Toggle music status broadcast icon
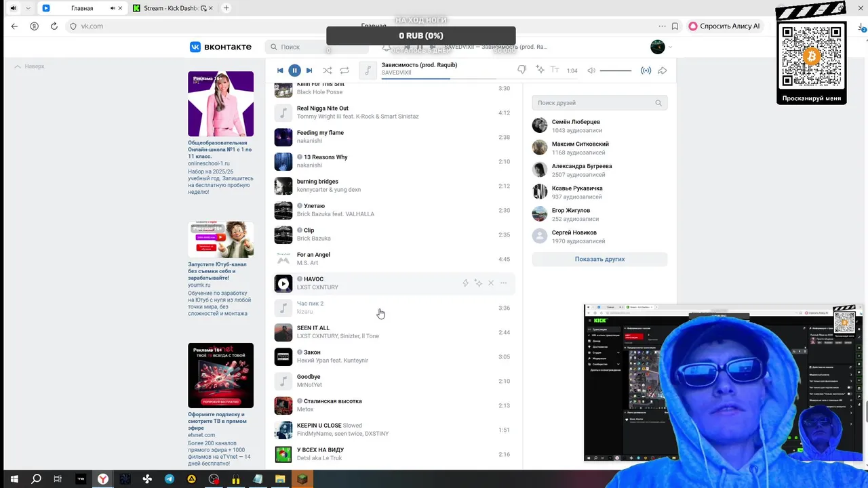 [x=646, y=70]
